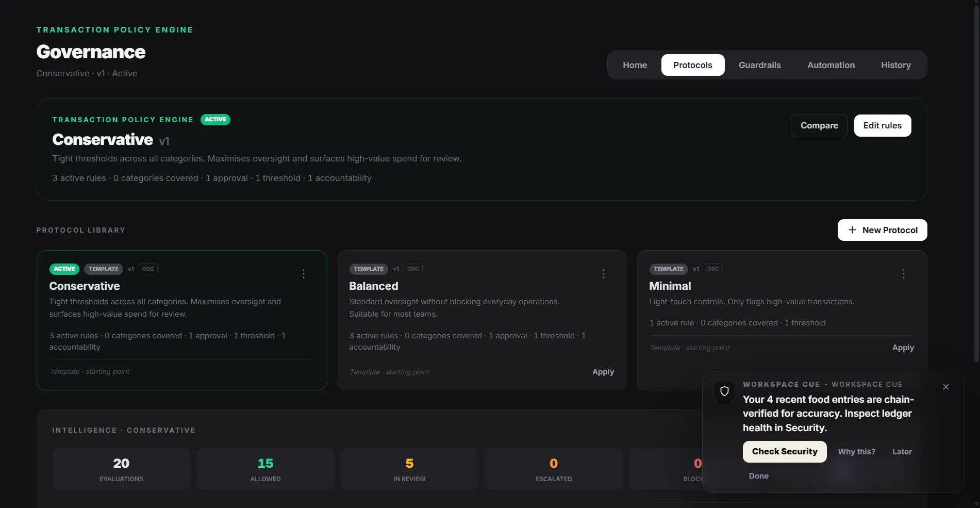
Task: Open the Conservative card's three-dot menu
Action: [x=304, y=274]
